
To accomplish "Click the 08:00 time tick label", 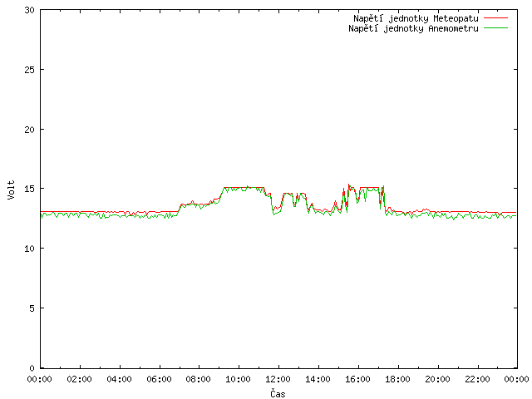I will point(199,379).
